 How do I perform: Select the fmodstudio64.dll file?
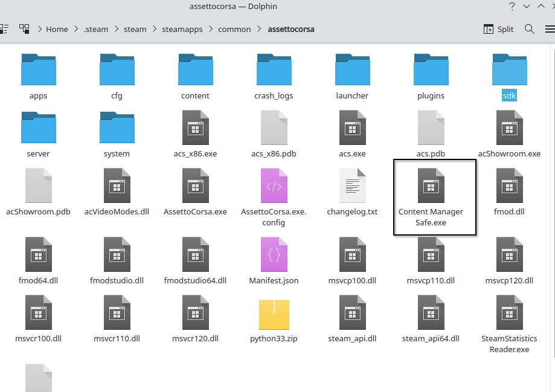click(195, 254)
